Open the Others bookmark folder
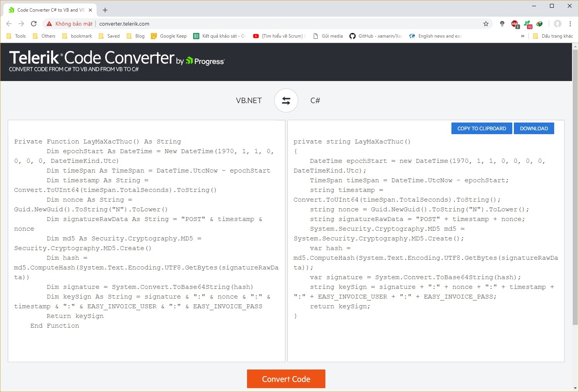Screen dimensions: 579x392 tap(44, 36)
